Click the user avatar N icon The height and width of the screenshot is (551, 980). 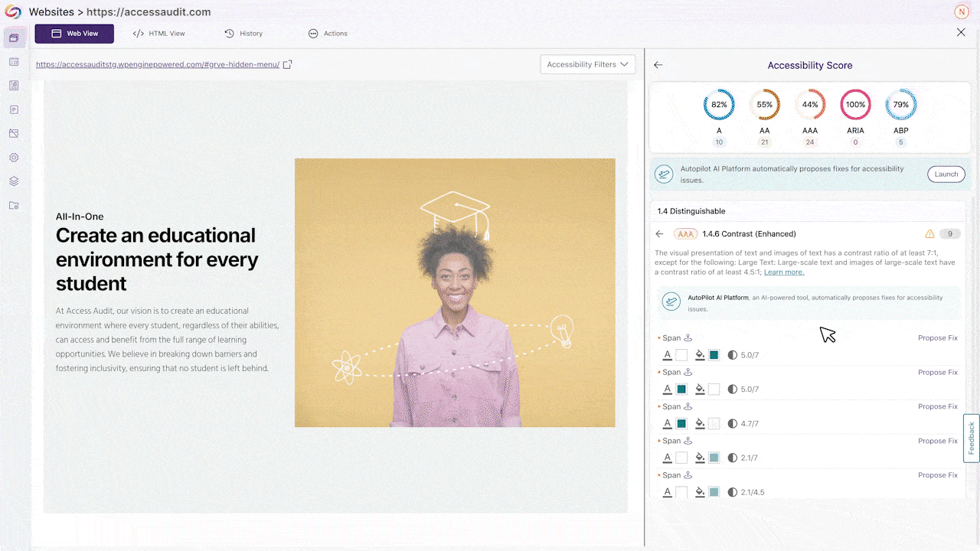(962, 11)
